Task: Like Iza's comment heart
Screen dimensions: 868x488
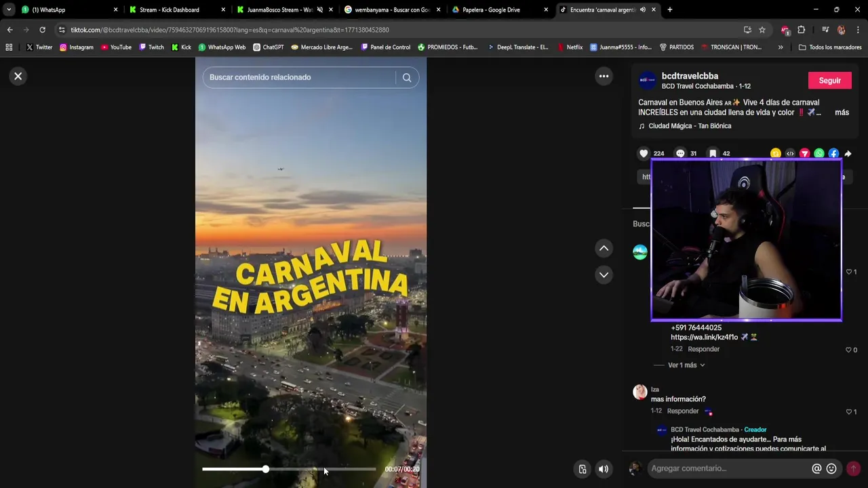Action: click(849, 412)
